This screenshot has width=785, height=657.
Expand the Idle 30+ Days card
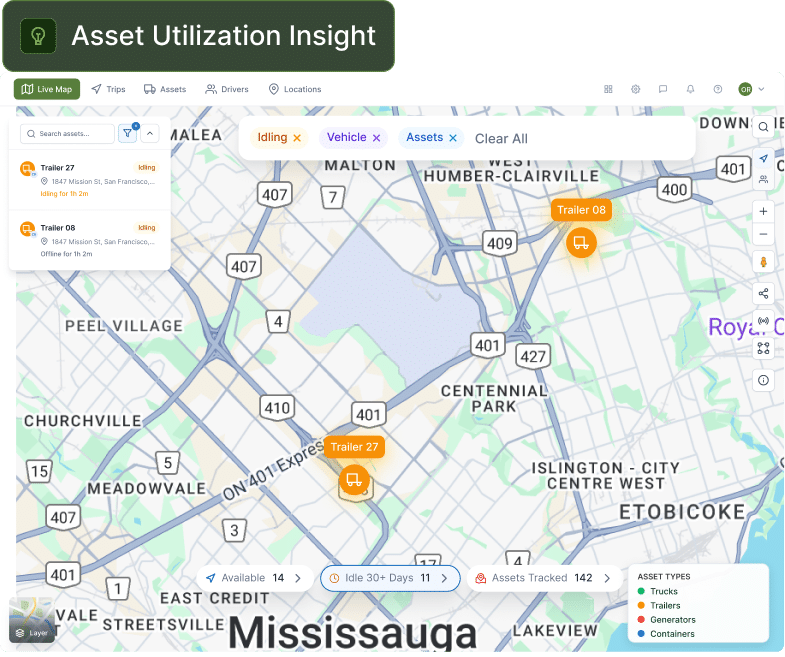point(390,578)
